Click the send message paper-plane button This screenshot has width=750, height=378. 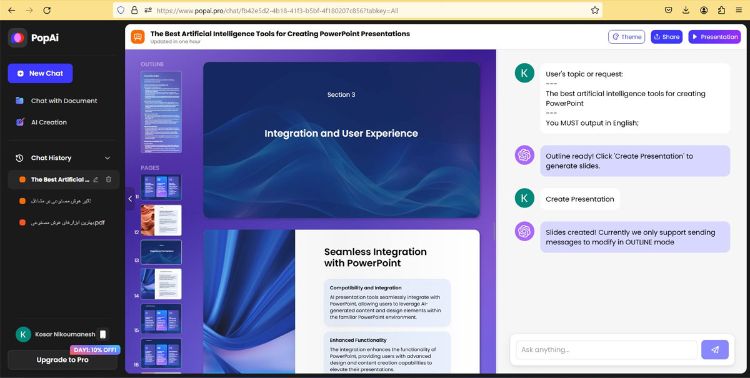(x=715, y=350)
